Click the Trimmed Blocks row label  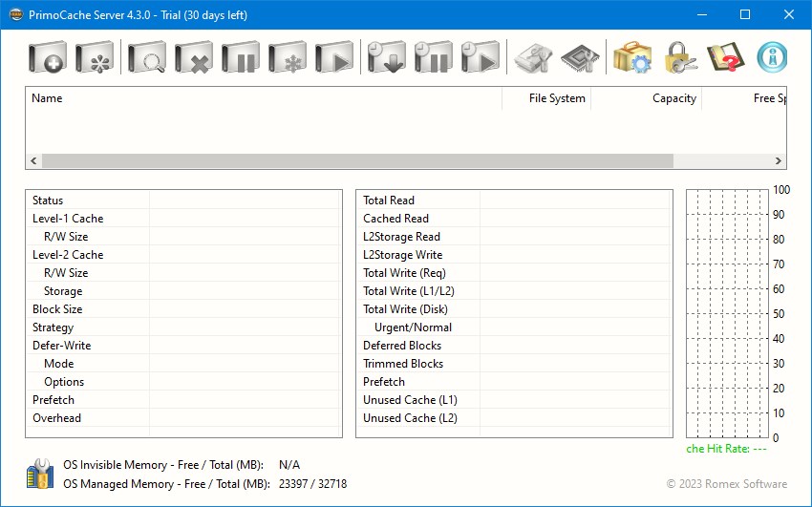coord(403,364)
